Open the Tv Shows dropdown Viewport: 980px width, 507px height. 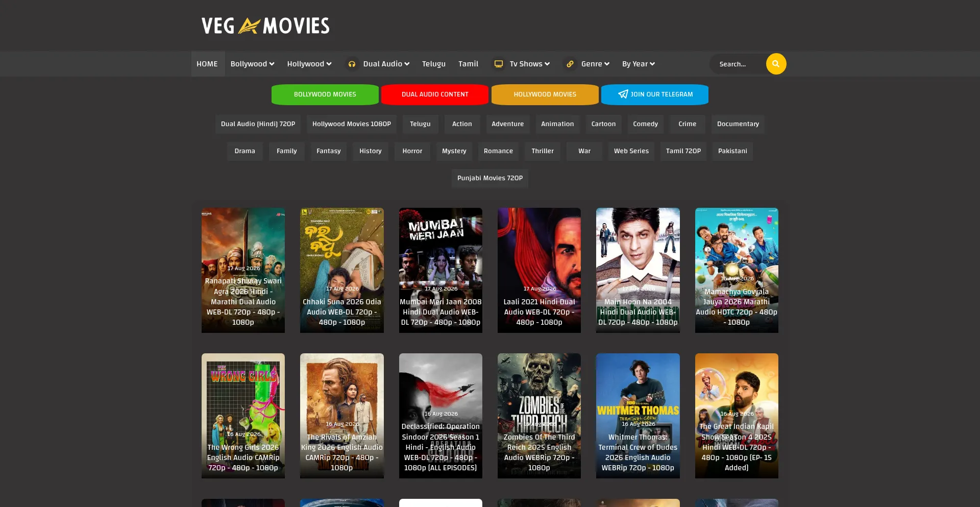tap(529, 64)
